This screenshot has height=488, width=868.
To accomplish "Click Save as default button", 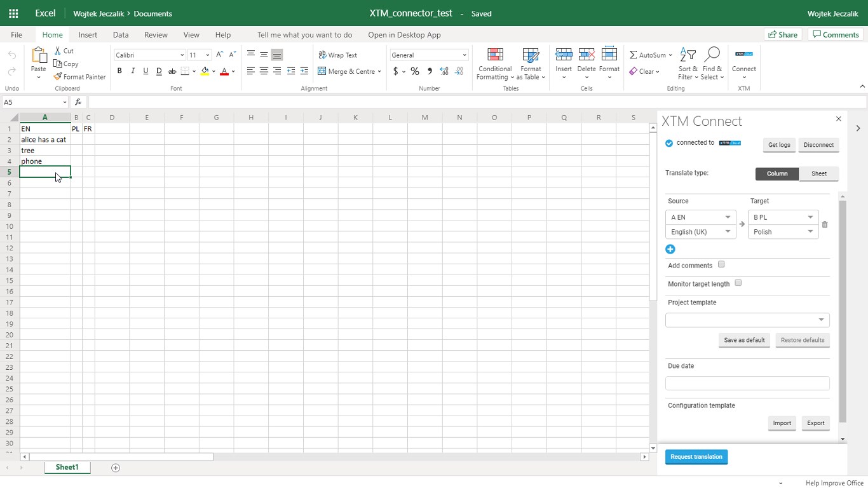I will pyautogui.click(x=744, y=340).
